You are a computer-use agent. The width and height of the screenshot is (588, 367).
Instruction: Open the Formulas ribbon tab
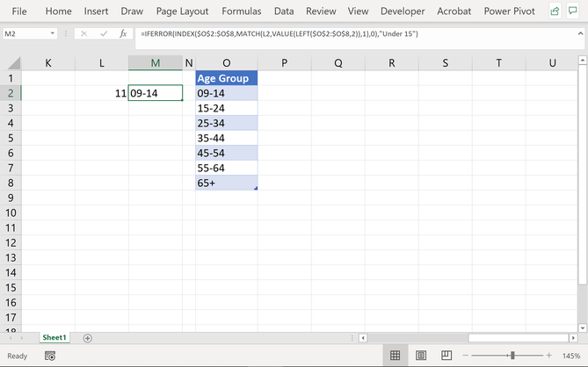pyautogui.click(x=242, y=11)
